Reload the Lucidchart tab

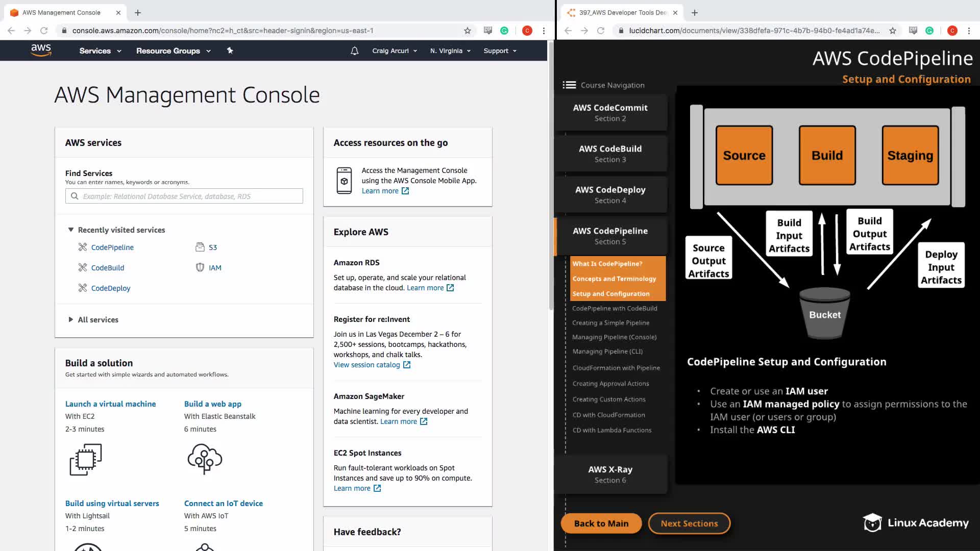(x=601, y=31)
